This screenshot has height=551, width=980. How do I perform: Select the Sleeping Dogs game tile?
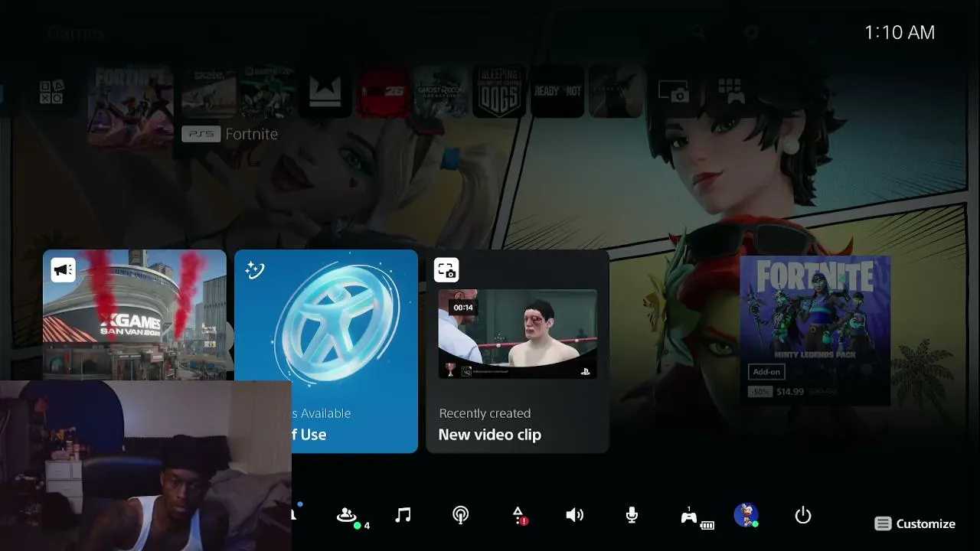click(499, 92)
